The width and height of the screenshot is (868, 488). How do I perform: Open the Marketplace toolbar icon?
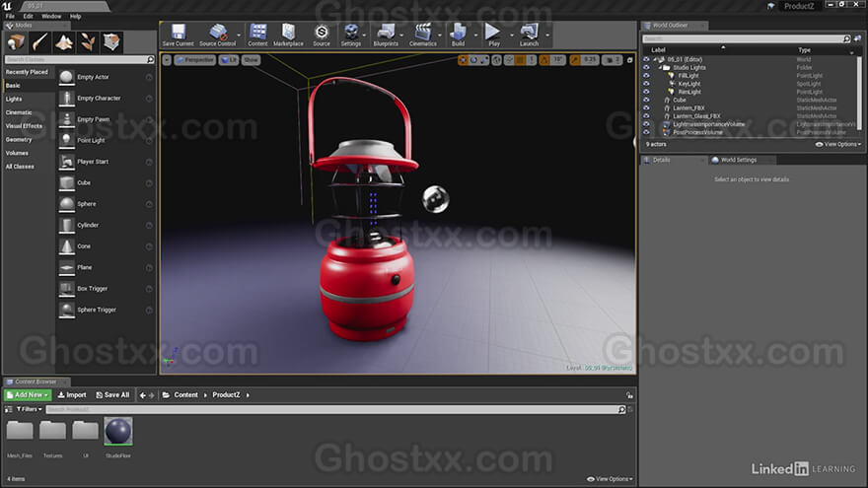click(x=288, y=35)
